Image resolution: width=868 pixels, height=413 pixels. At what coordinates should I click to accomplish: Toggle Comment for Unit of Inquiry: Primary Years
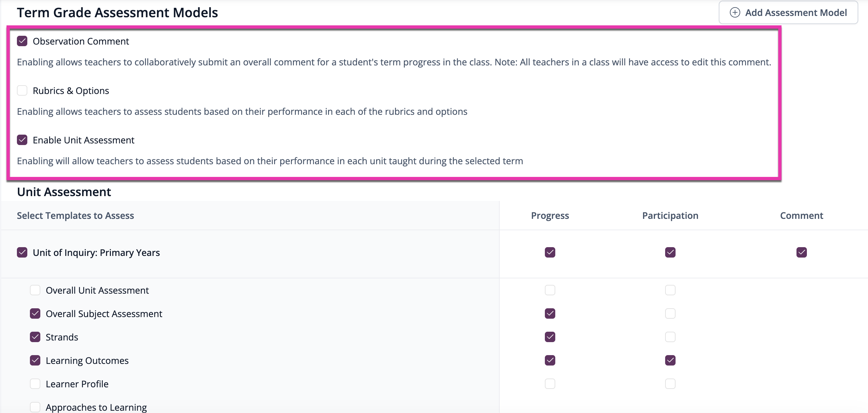pos(802,252)
